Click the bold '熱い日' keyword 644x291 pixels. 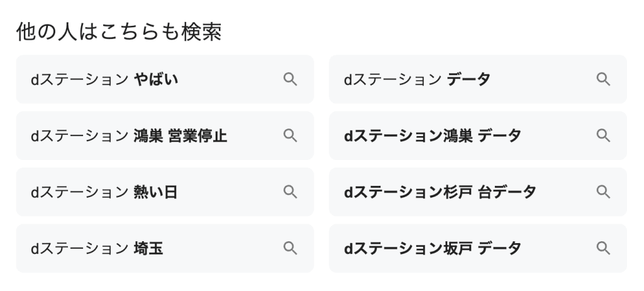tap(156, 192)
